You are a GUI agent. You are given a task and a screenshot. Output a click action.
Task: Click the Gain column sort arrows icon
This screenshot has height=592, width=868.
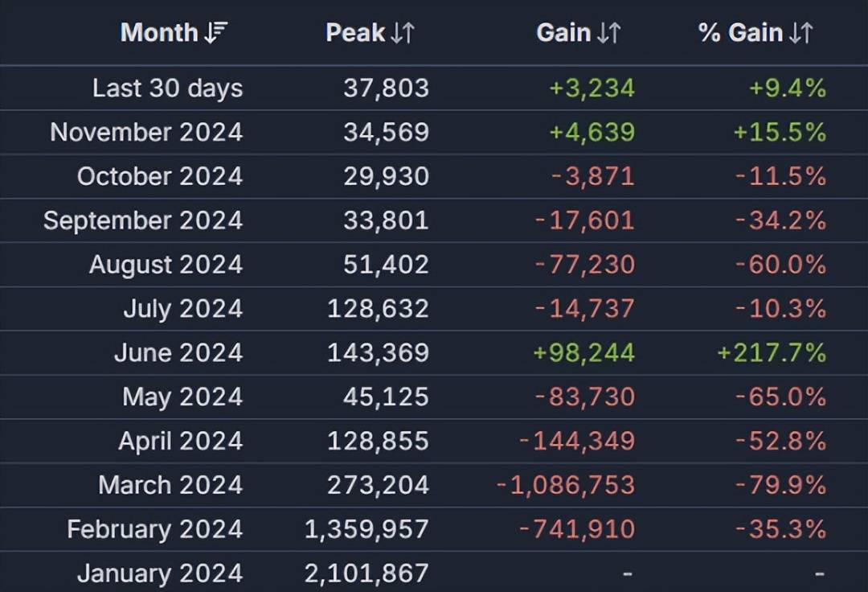point(608,33)
